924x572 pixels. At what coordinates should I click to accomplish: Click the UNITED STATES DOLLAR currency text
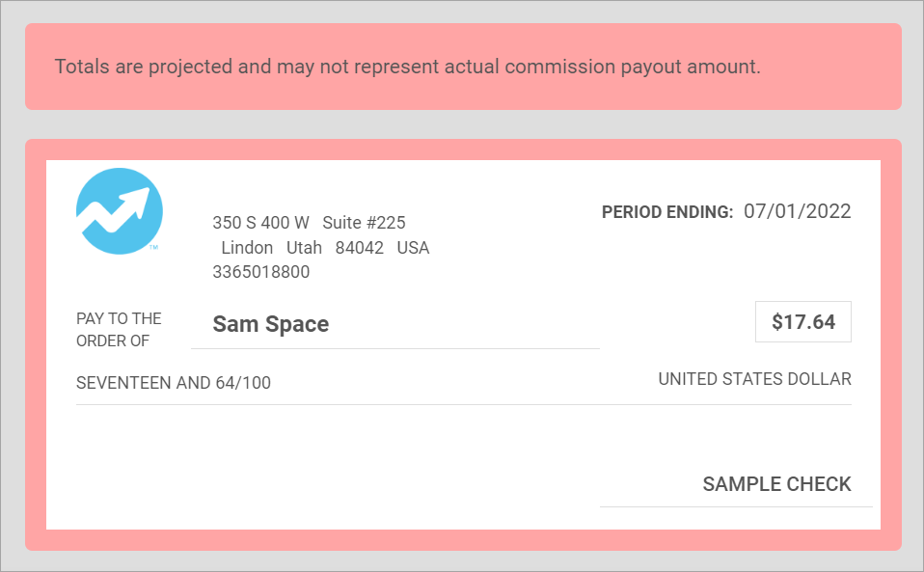click(x=754, y=379)
